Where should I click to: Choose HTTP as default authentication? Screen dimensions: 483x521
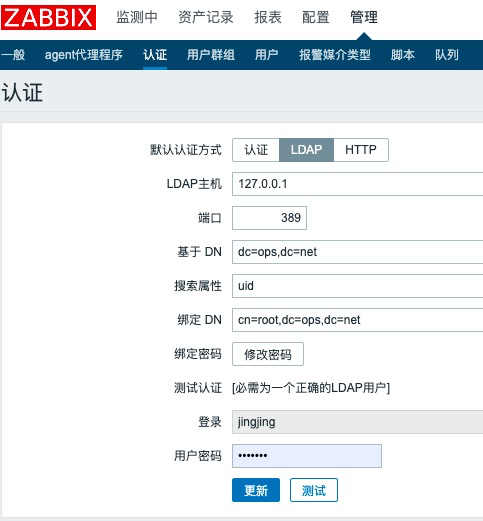(361, 150)
